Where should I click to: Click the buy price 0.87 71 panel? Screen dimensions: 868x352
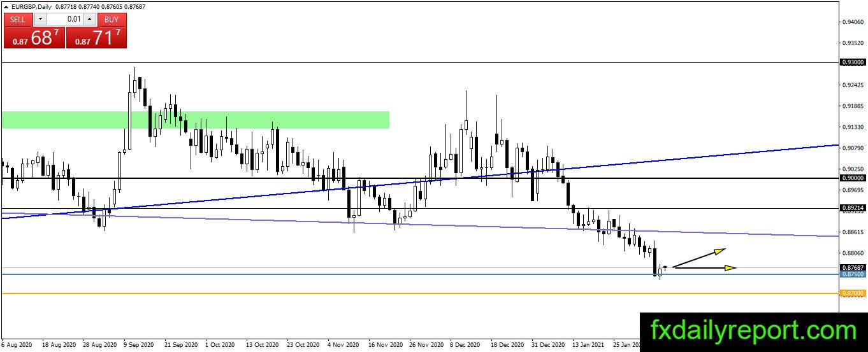tap(96, 38)
